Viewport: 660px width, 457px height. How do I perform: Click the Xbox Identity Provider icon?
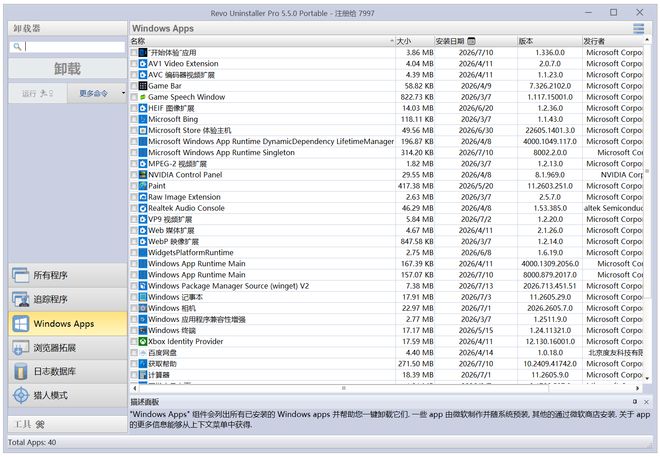pos(143,341)
